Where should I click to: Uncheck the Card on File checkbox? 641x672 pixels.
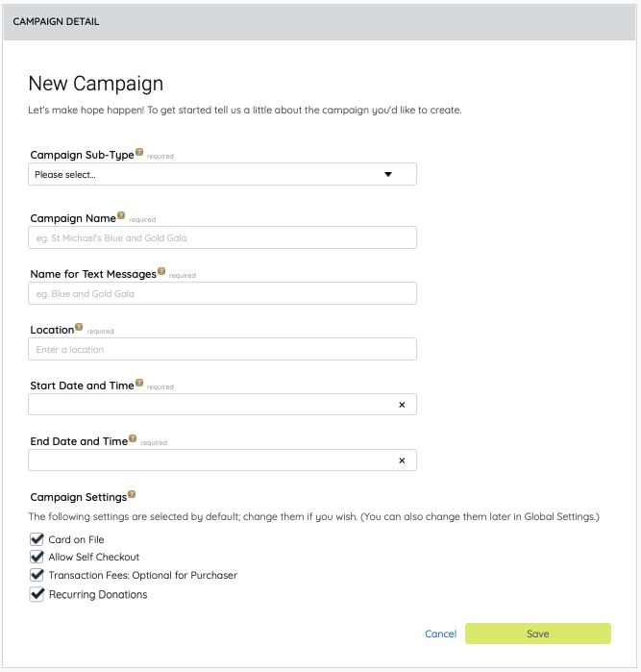pyautogui.click(x=37, y=539)
